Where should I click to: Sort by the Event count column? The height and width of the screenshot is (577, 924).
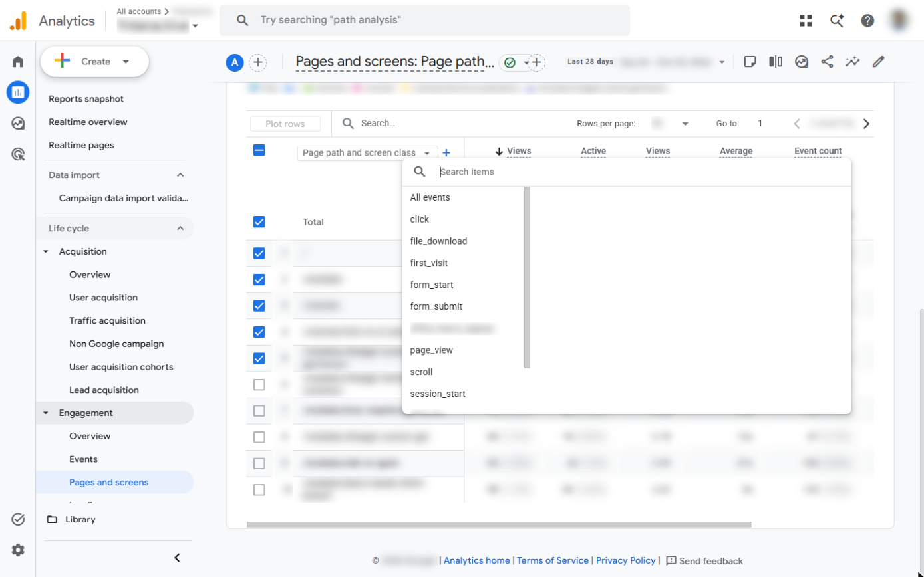click(x=818, y=151)
